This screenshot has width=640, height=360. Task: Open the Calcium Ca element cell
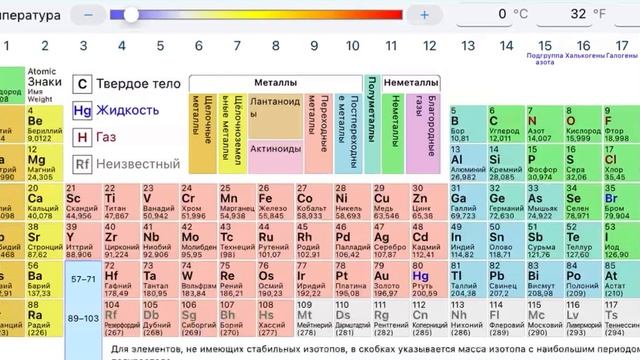(44, 202)
